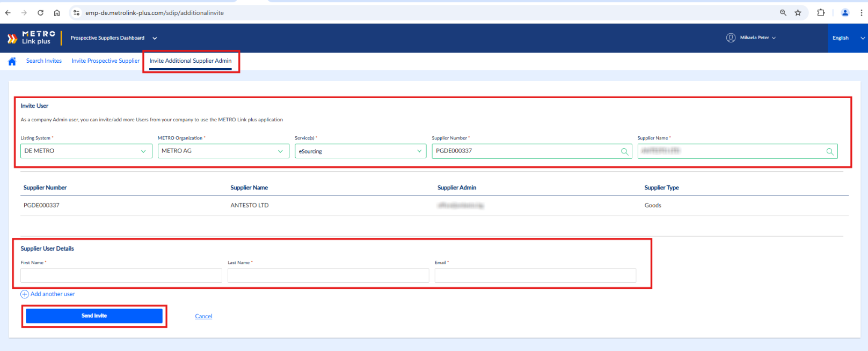Screen dimensions: 868x351
Task: Search by Supplier Name magnifier icon
Action: (x=830, y=151)
